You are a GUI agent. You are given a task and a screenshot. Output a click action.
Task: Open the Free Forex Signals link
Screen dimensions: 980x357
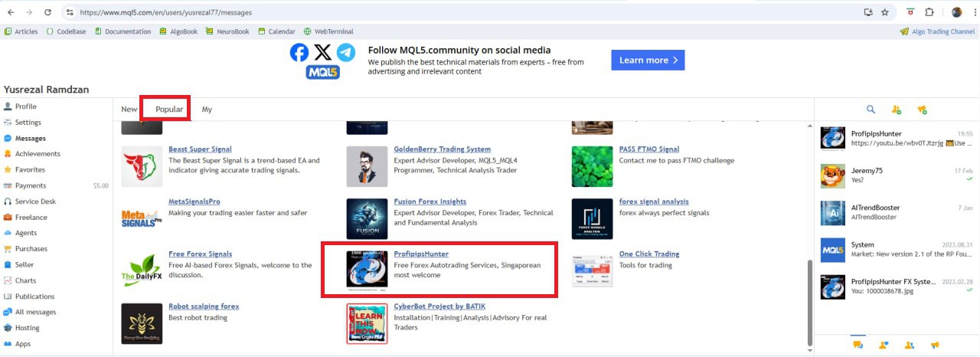pos(200,254)
